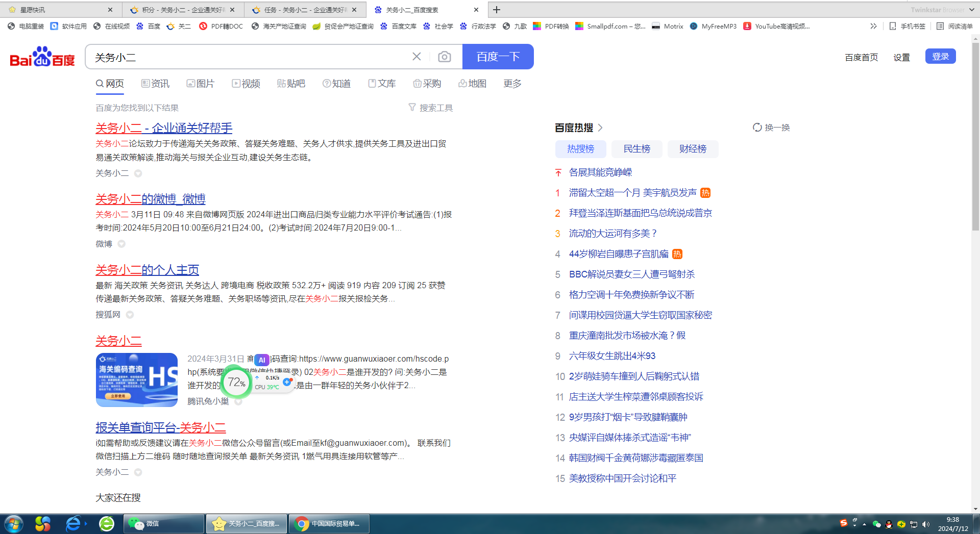
Task: Open the Twinkstar browser menu arrow
Action: pos(972,10)
